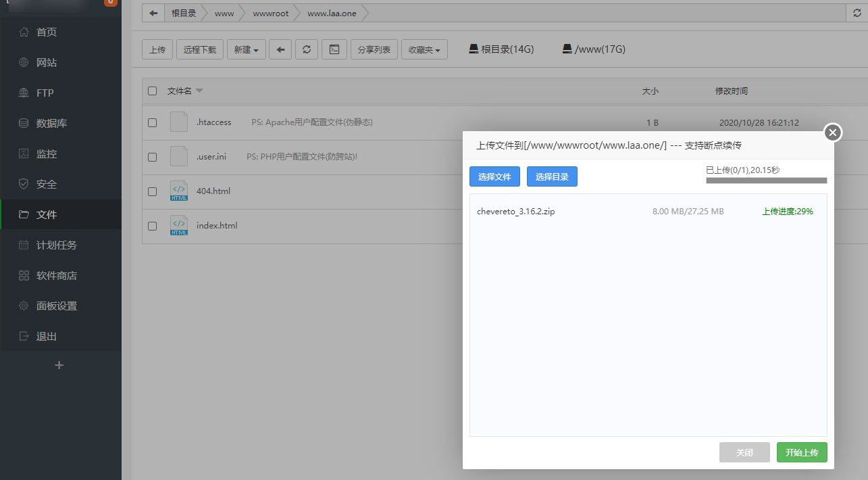Click the add plus icon in sidebar

(59, 365)
